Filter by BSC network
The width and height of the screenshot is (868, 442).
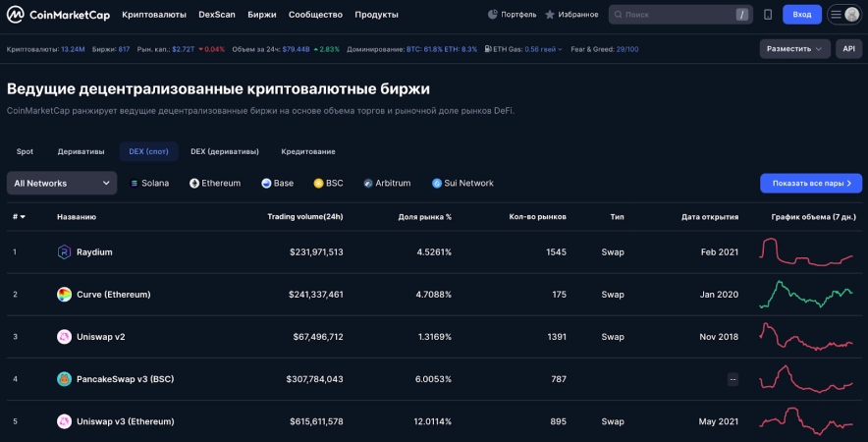pos(328,184)
